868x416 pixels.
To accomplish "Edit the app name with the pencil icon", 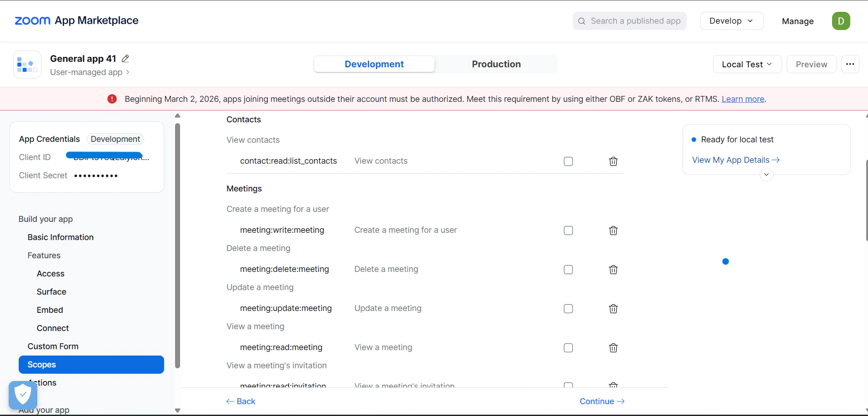I will 125,59.
